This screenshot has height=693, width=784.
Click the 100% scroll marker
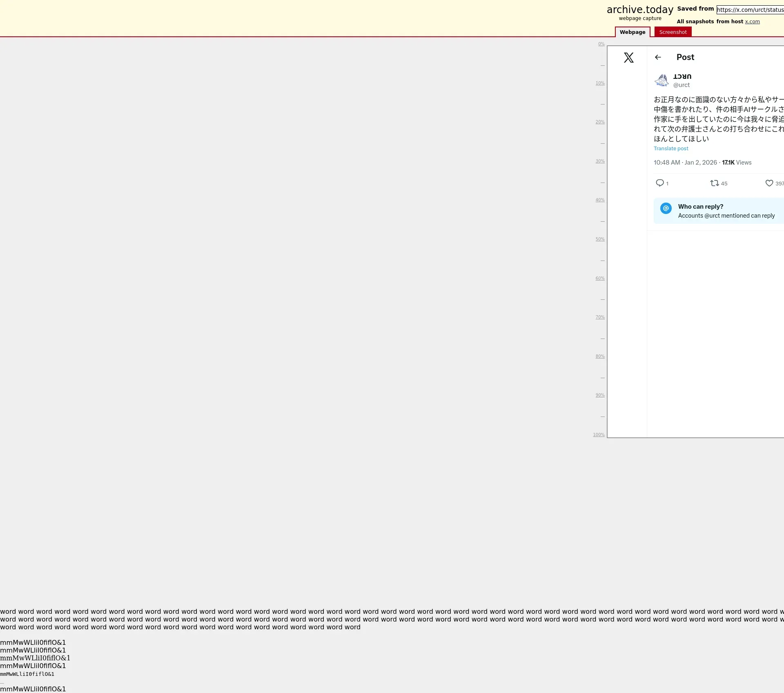[x=599, y=435]
